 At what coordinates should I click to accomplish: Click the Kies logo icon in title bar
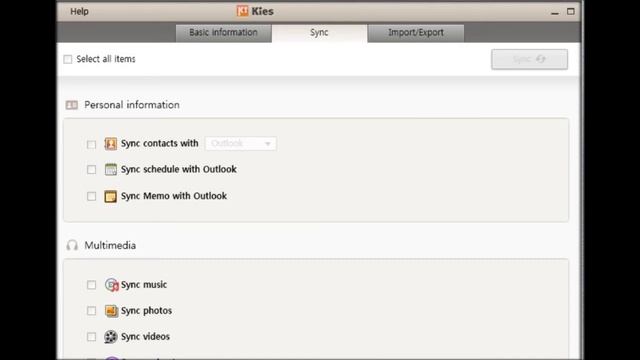point(242,11)
